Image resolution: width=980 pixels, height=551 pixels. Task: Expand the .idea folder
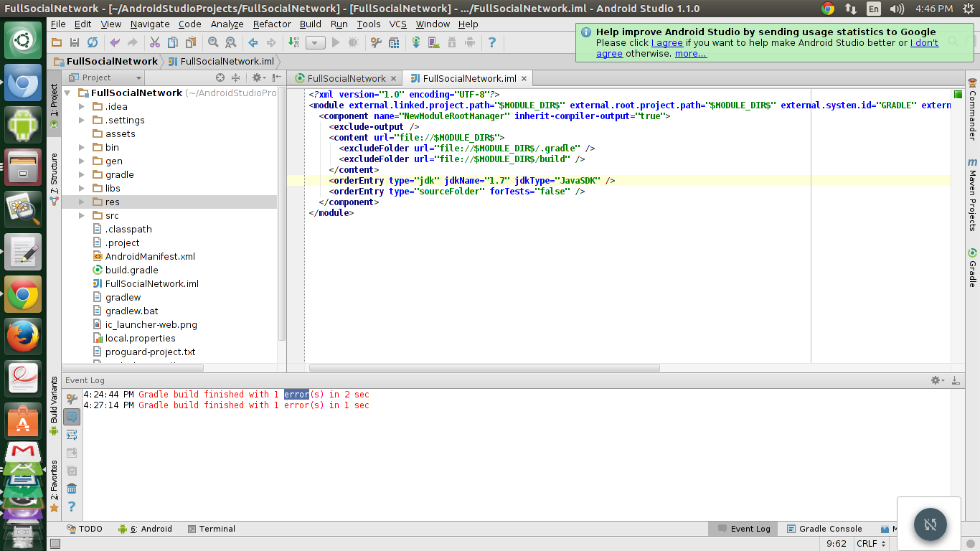83,106
